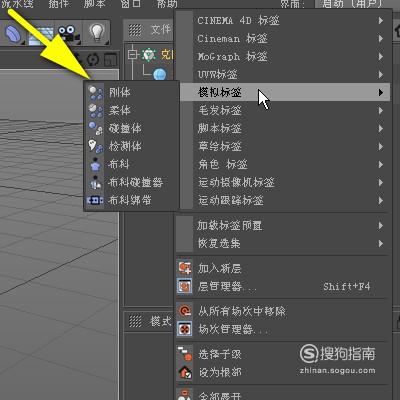Screen dimensions: 400x400
Task: Open the floor/environment tool in toolbar
Action: (41, 35)
